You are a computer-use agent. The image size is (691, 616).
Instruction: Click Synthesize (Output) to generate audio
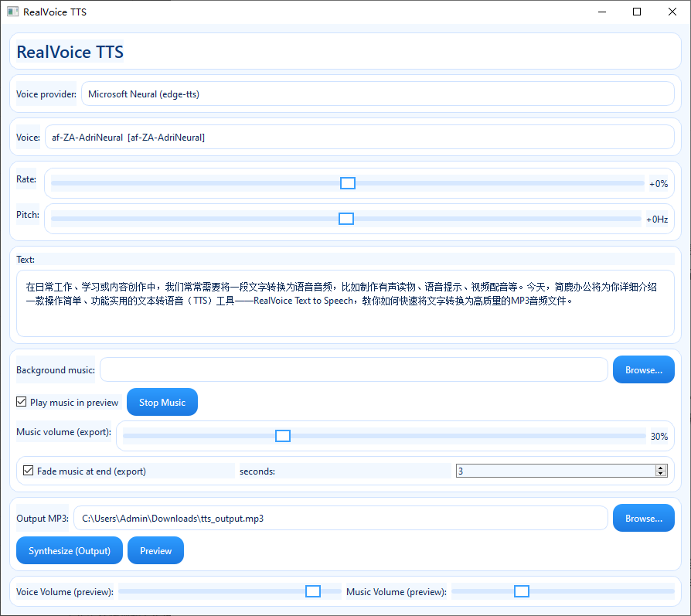click(x=69, y=550)
